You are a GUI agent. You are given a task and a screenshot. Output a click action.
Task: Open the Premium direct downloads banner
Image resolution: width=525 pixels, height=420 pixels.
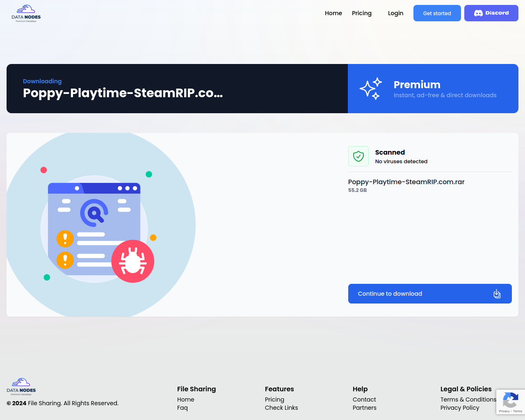[x=433, y=89]
